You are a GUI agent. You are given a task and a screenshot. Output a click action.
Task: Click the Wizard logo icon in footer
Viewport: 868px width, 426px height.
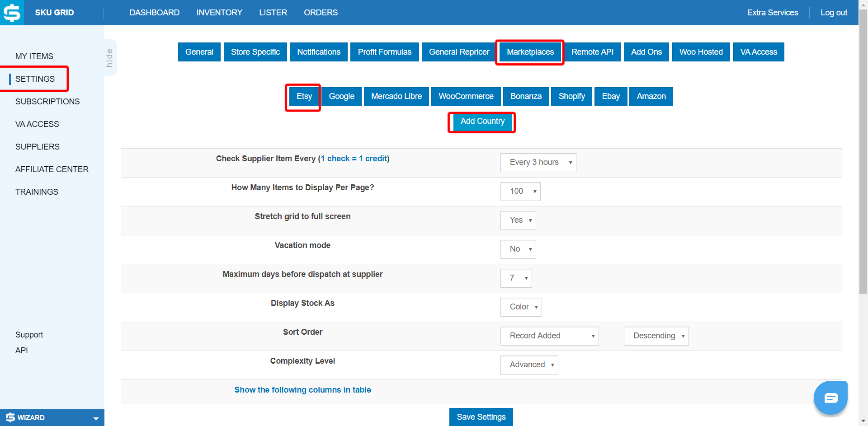click(10, 417)
